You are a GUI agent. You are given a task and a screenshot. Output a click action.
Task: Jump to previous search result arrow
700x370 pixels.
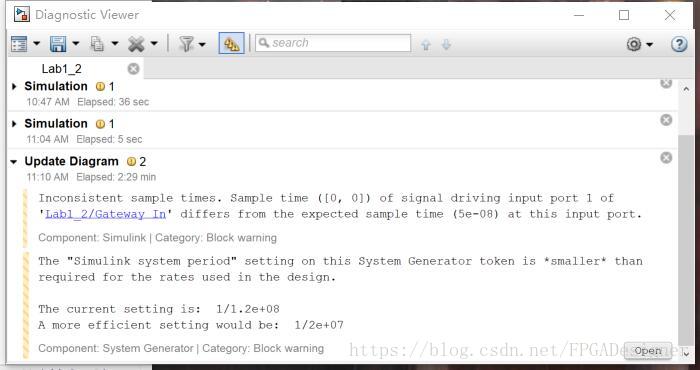pyautogui.click(x=426, y=44)
